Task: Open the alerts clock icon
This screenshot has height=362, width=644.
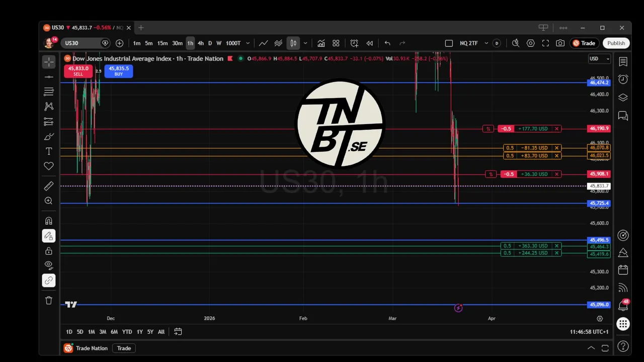Action: coord(623,79)
